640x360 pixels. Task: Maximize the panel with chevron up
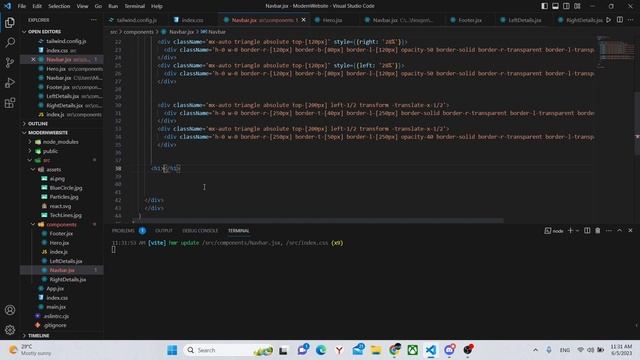click(x=620, y=231)
